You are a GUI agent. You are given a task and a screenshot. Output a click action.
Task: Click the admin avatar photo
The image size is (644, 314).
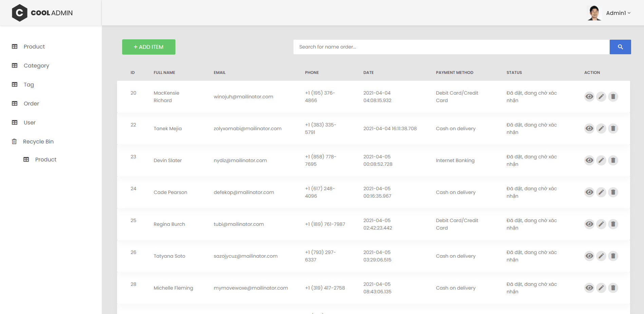point(594,13)
